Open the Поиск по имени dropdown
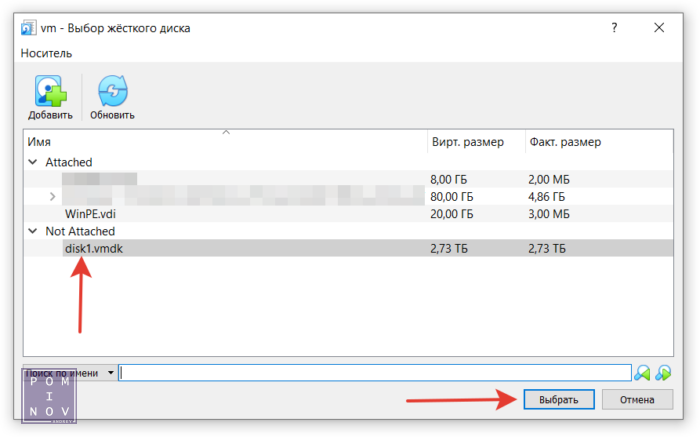Viewport: 700px width, 437px height. click(110, 373)
